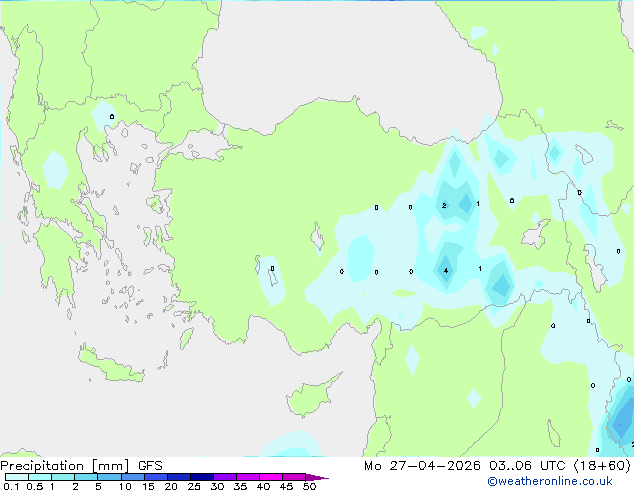Screen dimensions: 634x490
Task: Pick the 0.1–0.5 mm lightest legend swatch
Action: pyautogui.click(x=17, y=477)
